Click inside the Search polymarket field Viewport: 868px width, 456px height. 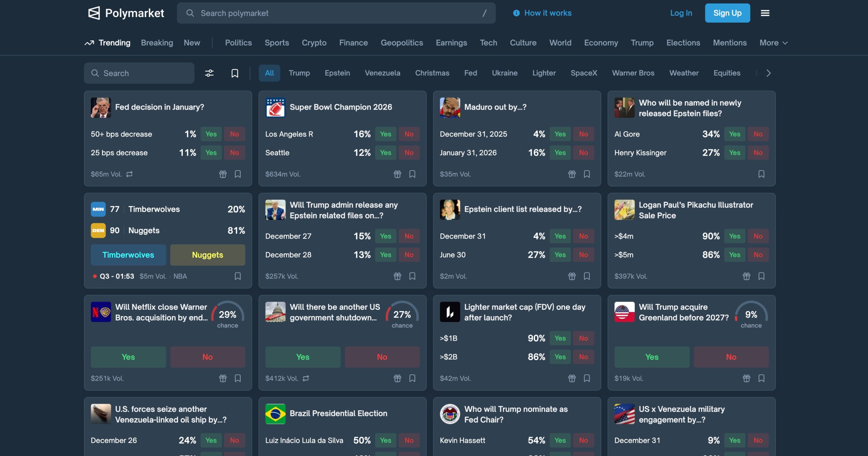point(336,13)
